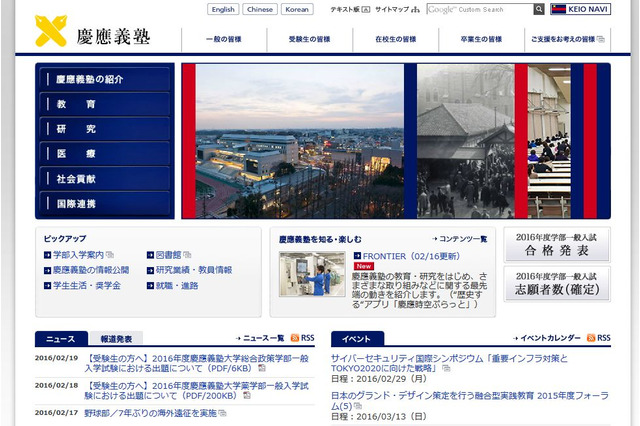The width and height of the screenshot is (640, 426).
Task: Open the 日本のグランド・デザイン event link
Action: tap(470, 401)
